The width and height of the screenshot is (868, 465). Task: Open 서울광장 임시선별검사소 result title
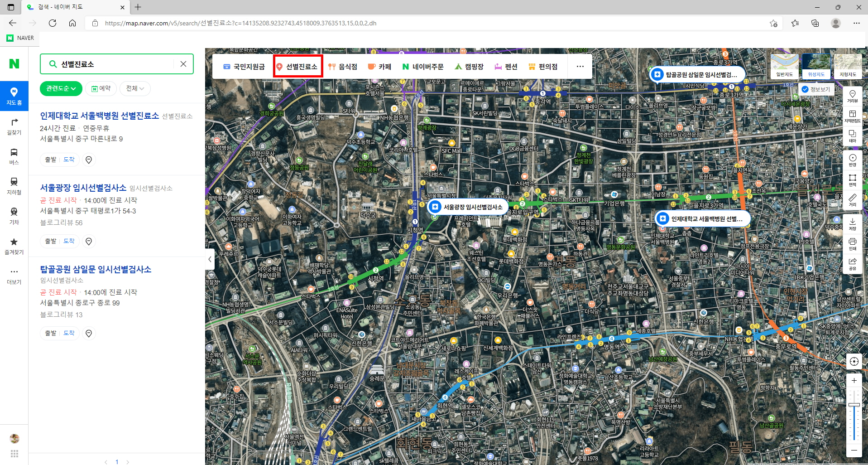[83, 188]
